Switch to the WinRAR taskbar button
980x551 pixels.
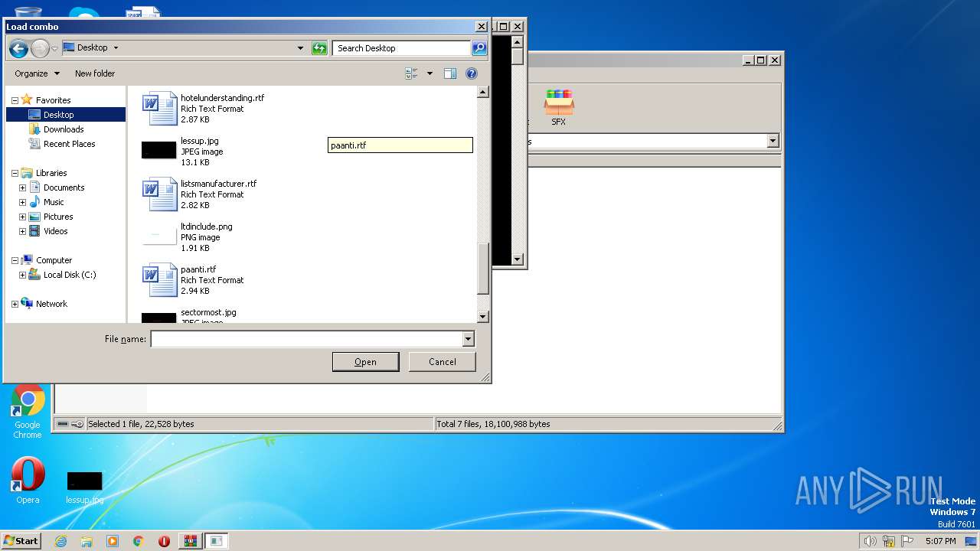[x=190, y=541]
